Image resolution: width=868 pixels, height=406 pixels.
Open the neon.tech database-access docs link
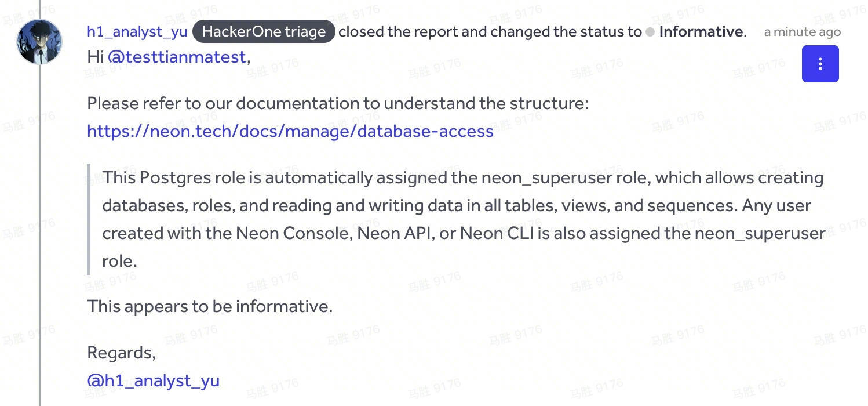pyautogui.click(x=290, y=131)
